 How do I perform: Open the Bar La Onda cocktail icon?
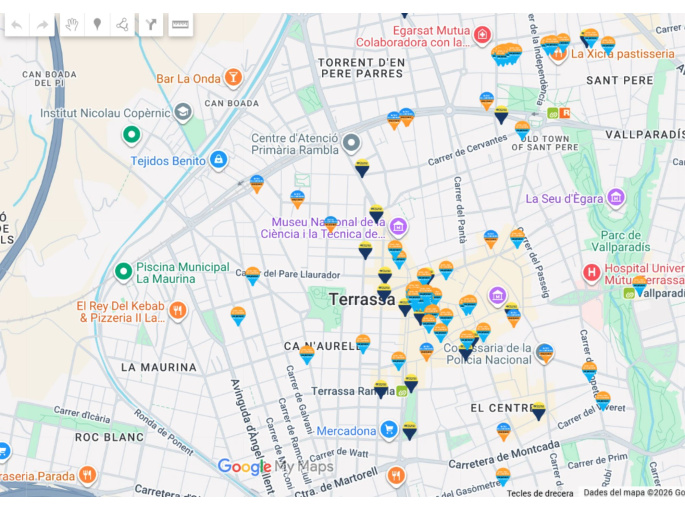[x=233, y=78]
